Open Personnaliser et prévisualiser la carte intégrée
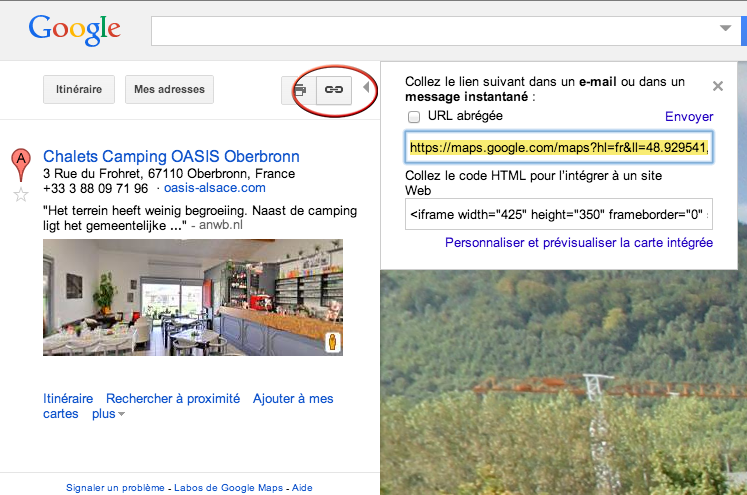The image size is (747, 495). [x=579, y=242]
